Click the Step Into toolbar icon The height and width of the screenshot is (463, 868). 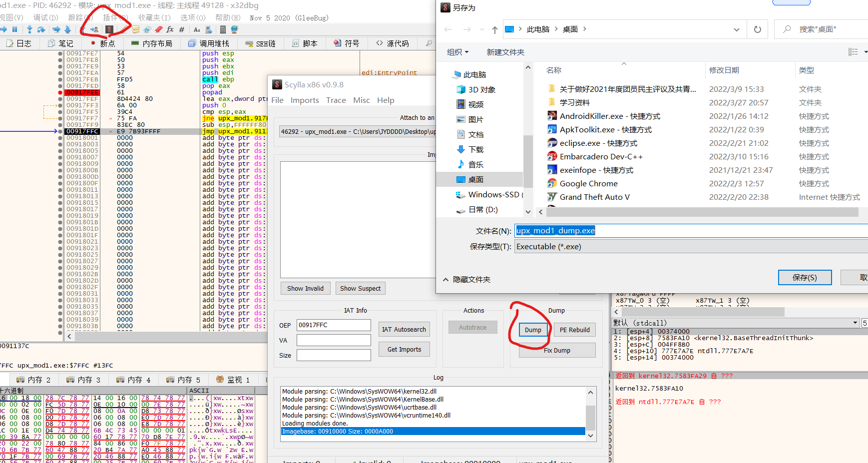tap(29, 29)
